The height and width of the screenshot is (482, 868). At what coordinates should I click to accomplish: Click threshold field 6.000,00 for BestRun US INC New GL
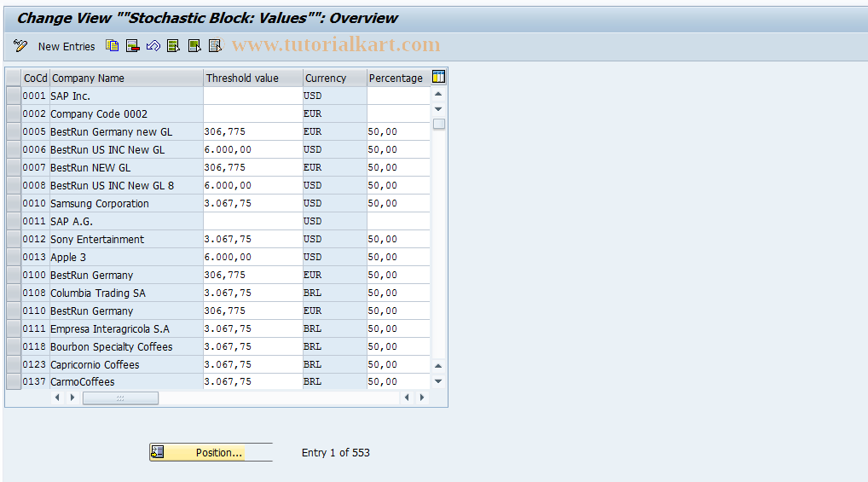[x=253, y=149]
